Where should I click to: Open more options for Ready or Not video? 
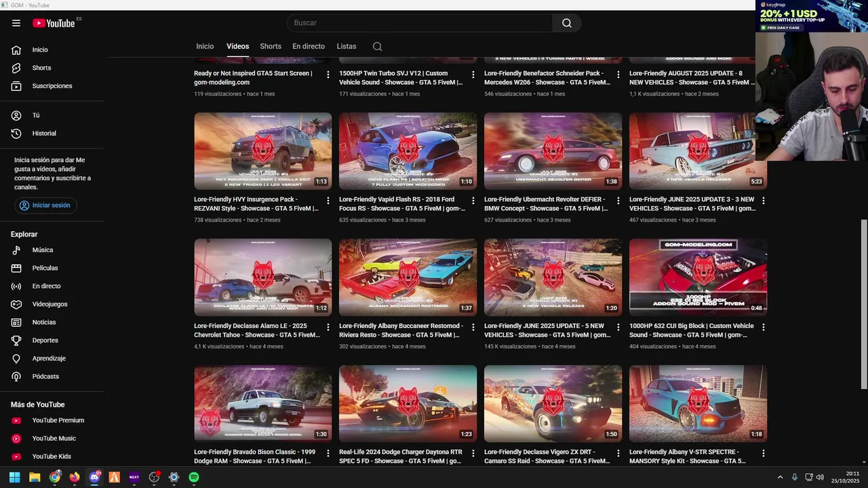(x=328, y=75)
